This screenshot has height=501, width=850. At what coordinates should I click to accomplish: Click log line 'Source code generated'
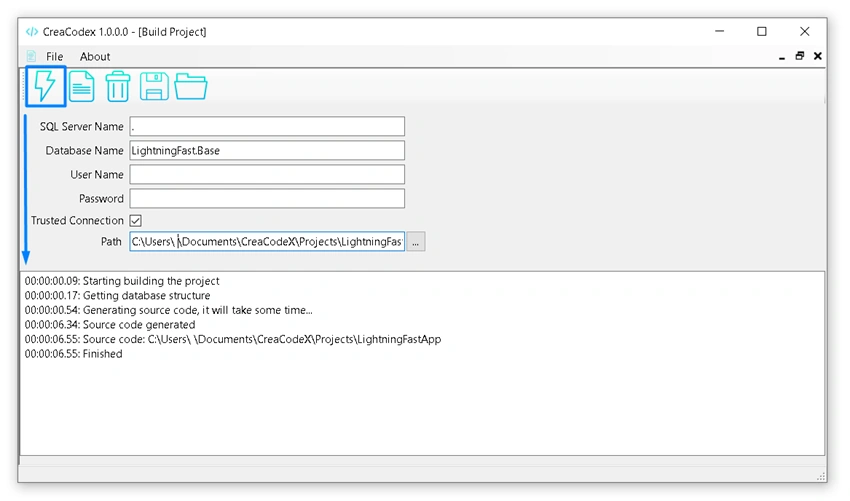point(110,325)
